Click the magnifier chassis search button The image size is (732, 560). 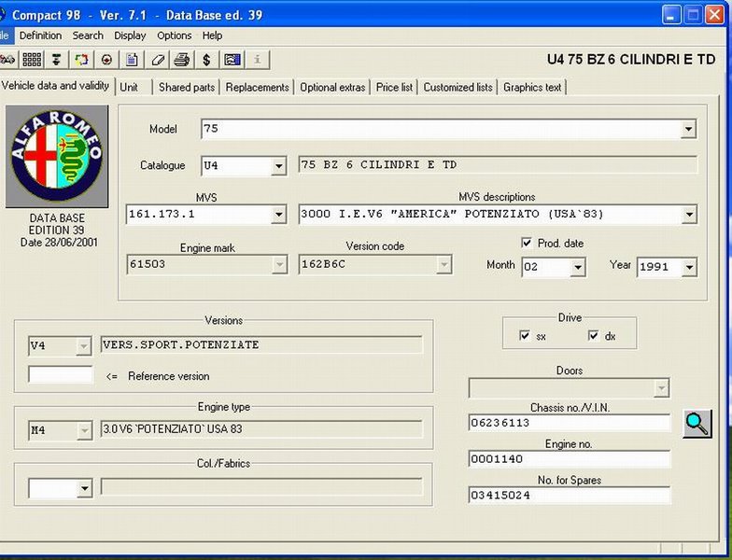click(x=697, y=424)
